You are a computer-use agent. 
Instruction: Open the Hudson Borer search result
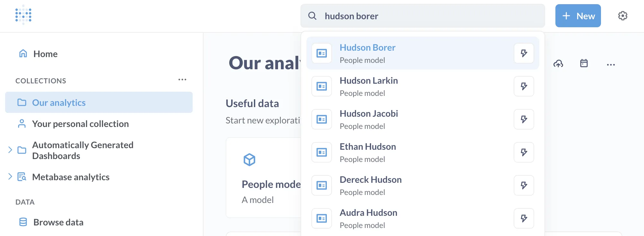(x=368, y=47)
